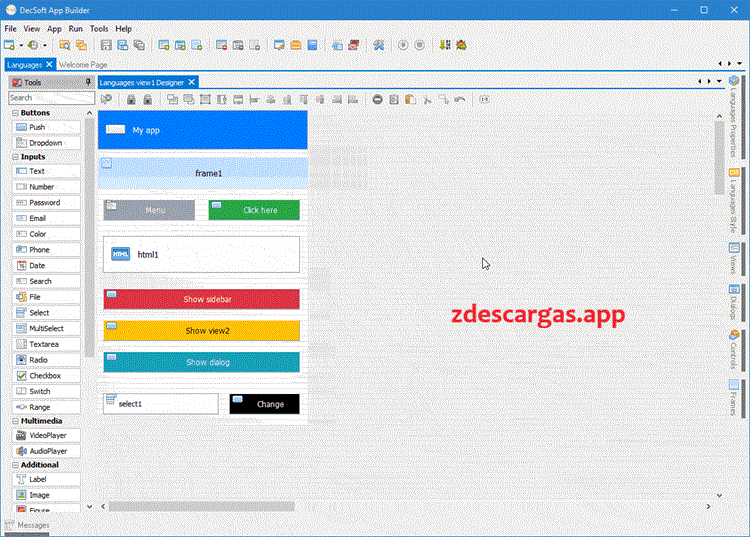750x537 pixels.
Task: Click the select1 control on the canvas
Action: (x=161, y=404)
